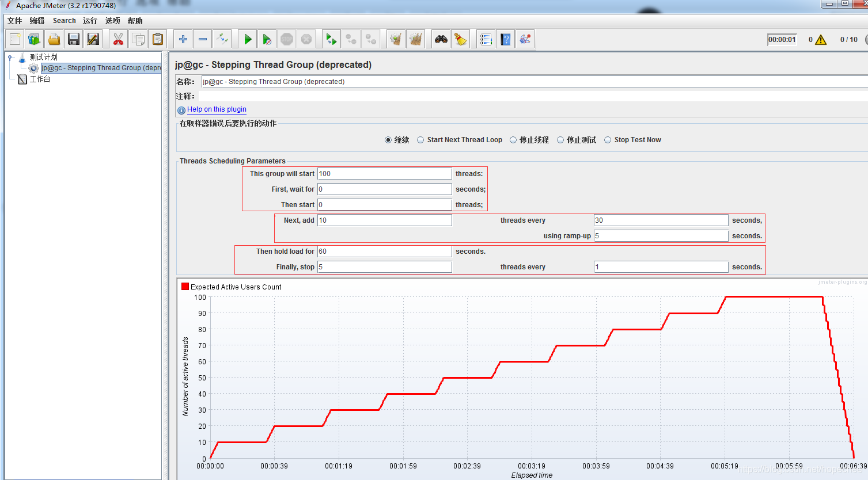Select the 继续 radio button

point(388,140)
